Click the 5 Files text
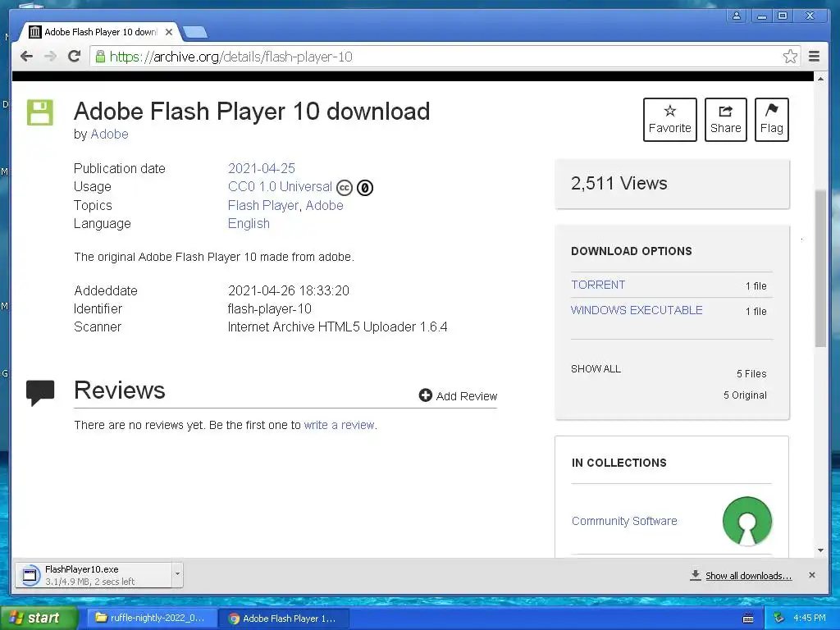 pyautogui.click(x=751, y=373)
